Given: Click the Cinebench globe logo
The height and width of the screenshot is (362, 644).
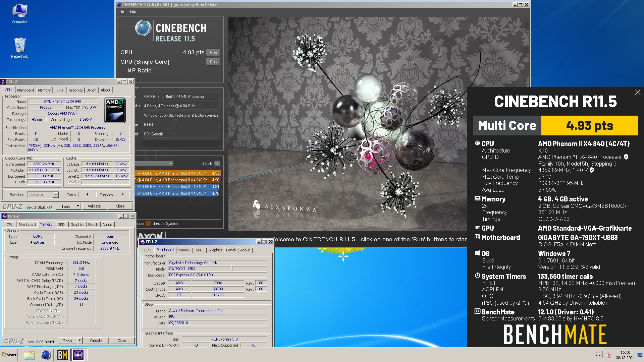Looking at the screenshot, I should coord(143,28).
